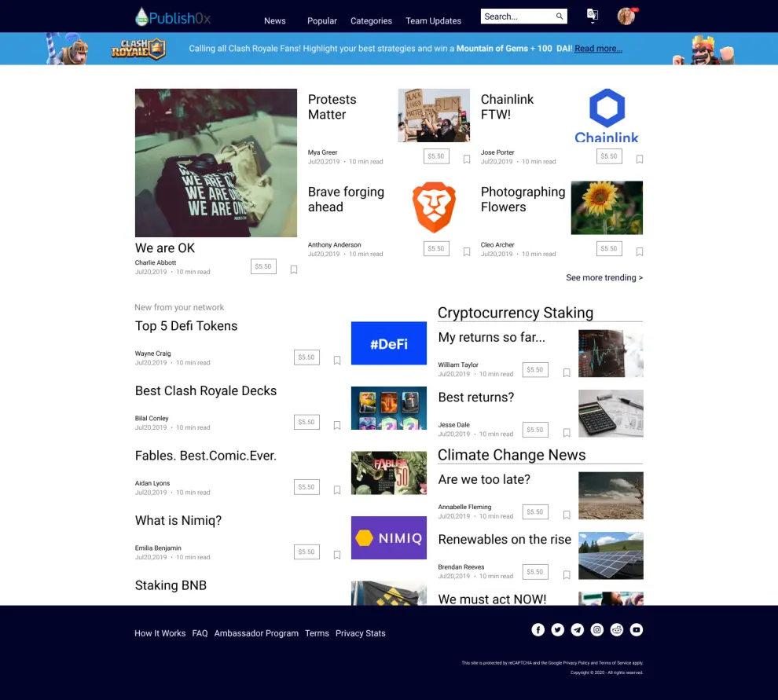
Task: Open 'Cryptocurrency Staking' section heading
Action: pyautogui.click(x=516, y=313)
